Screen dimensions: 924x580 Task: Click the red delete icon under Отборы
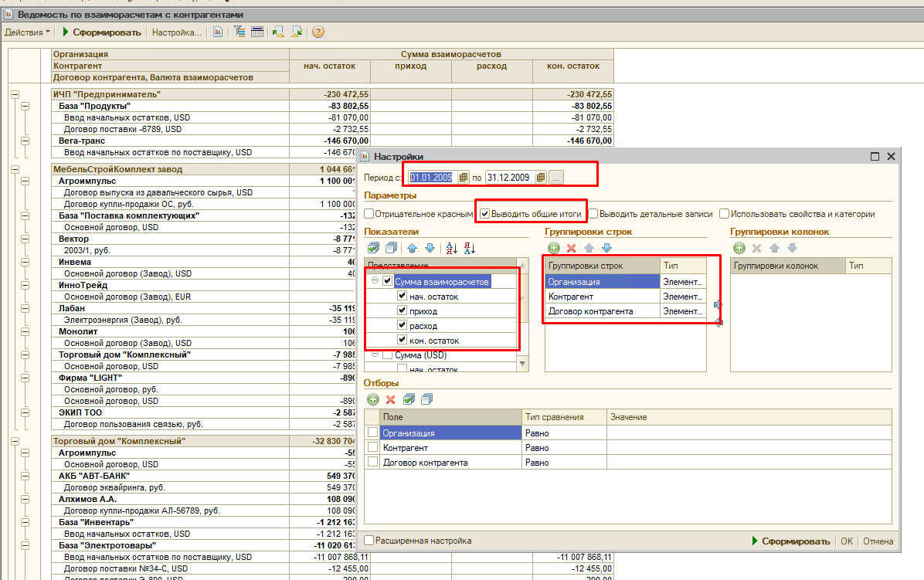tap(391, 399)
